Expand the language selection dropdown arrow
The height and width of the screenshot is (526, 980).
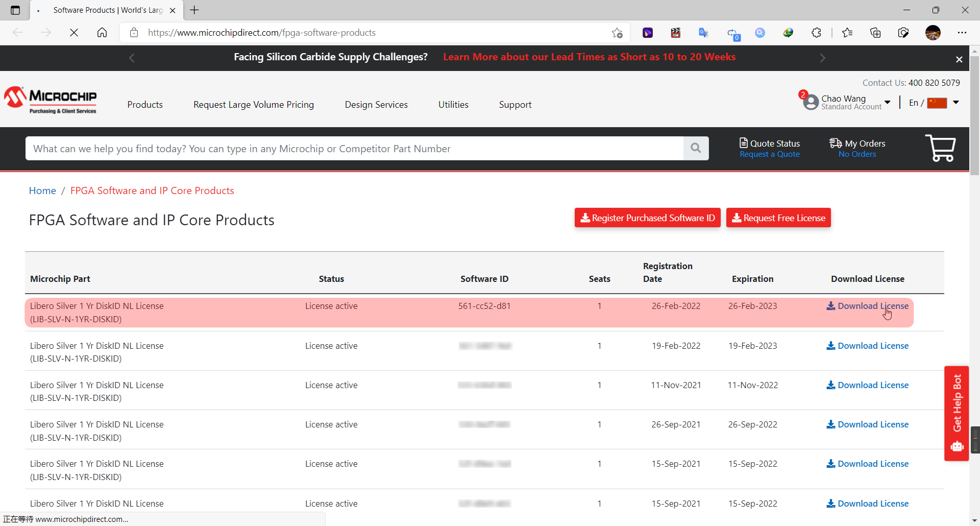tap(956, 103)
